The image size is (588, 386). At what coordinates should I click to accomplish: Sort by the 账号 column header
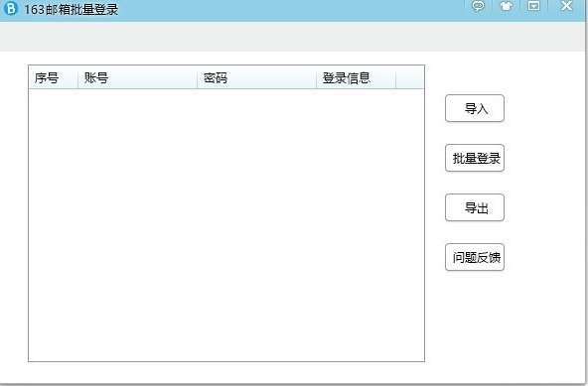coord(137,77)
